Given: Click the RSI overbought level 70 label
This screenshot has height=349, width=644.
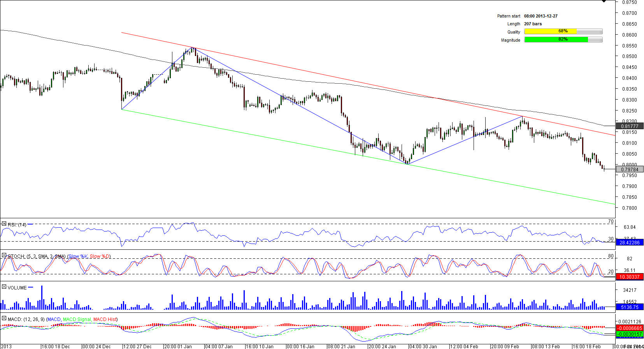Looking at the screenshot, I should [x=611, y=221].
